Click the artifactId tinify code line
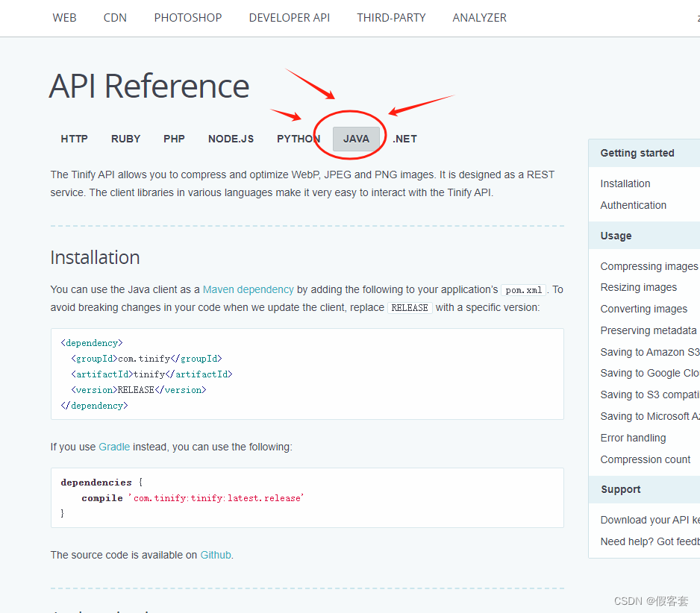 [151, 374]
